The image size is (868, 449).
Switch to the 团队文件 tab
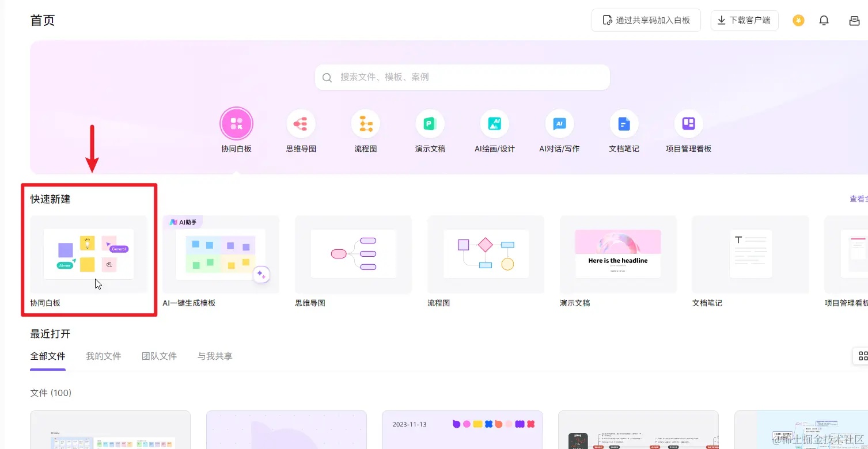[159, 356]
